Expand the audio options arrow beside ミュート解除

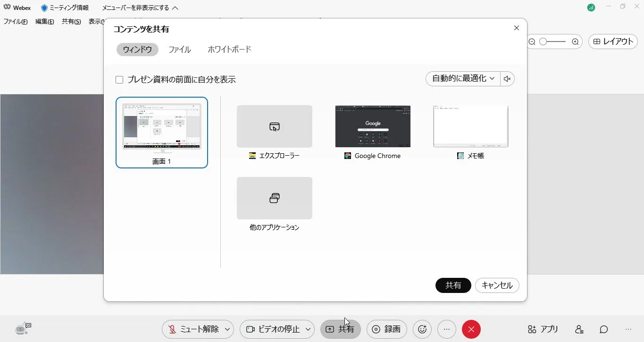227,329
